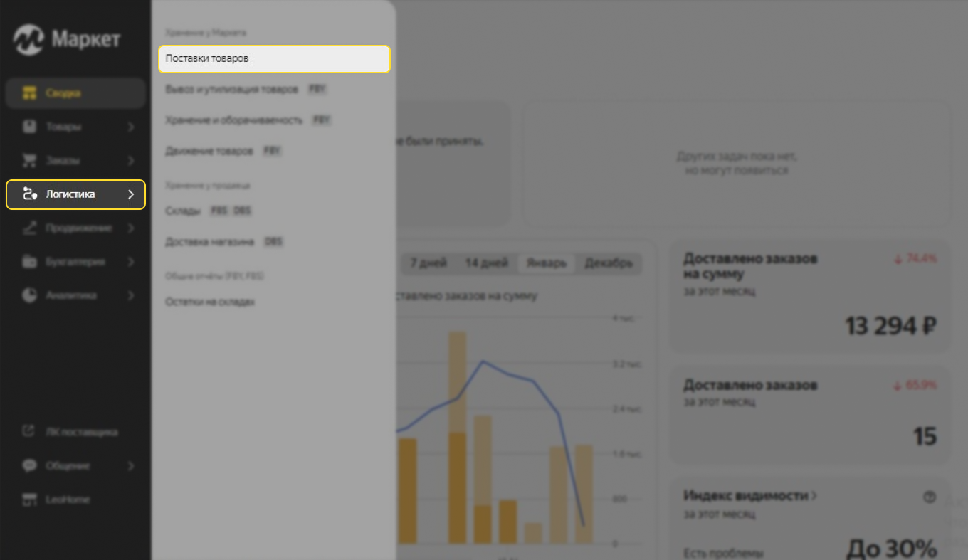Click the 74.4% decrease indicator
Screen dimensions: 968x560
point(915,259)
